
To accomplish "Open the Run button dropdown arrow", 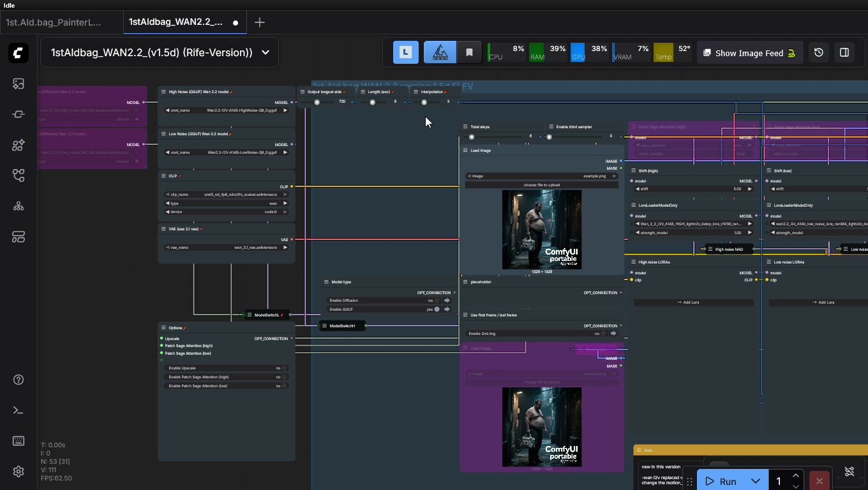I will click(x=756, y=481).
